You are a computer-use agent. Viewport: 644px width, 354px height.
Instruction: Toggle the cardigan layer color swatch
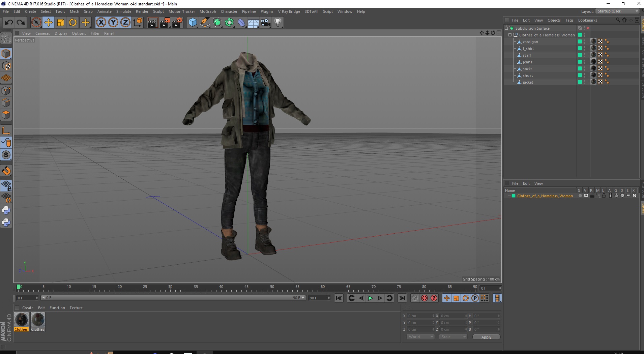click(580, 41)
